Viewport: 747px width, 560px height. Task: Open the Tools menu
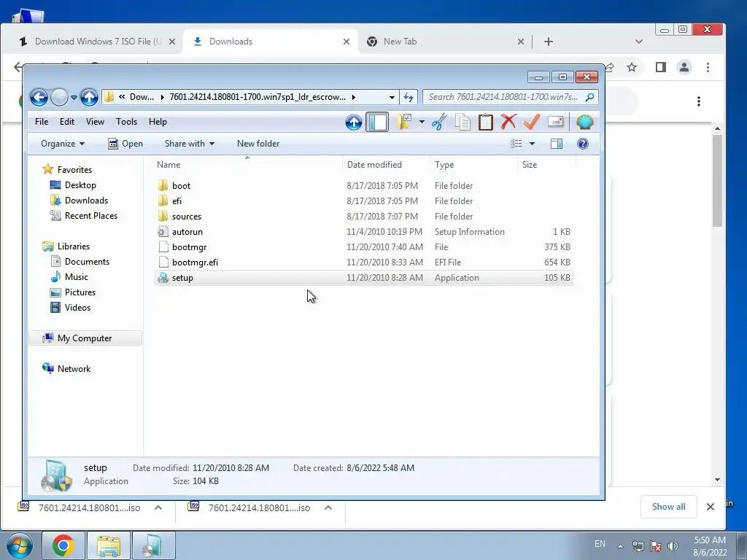(126, 122)
